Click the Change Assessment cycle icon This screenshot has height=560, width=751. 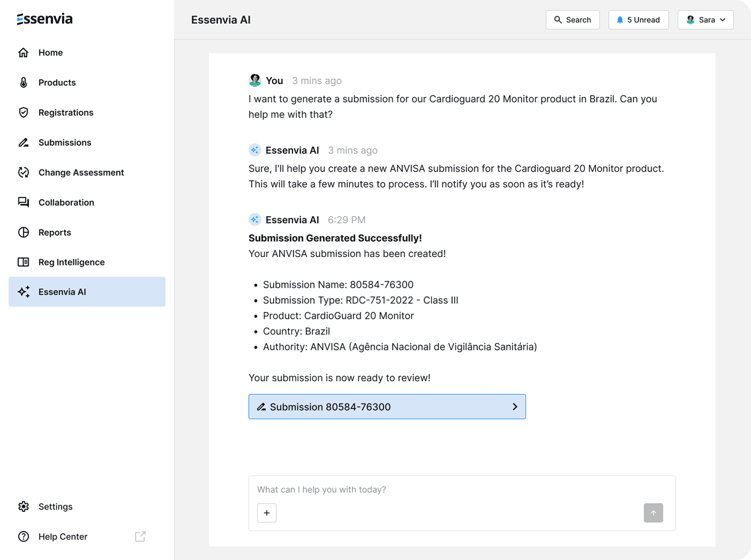pos(23,172)
